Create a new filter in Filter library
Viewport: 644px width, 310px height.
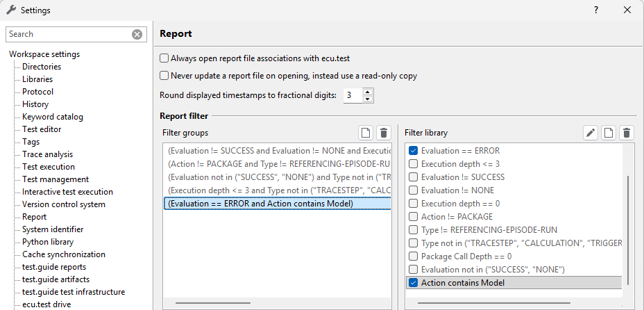[609, 133]
